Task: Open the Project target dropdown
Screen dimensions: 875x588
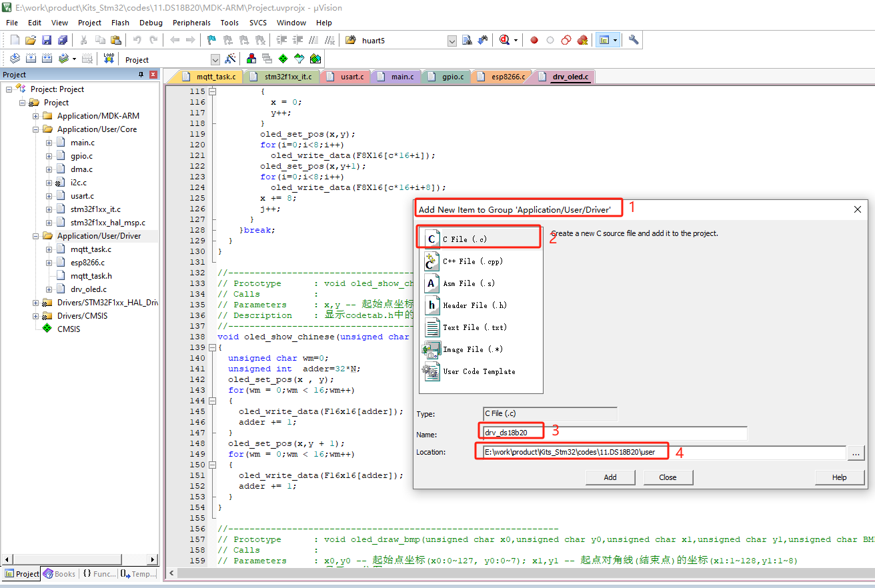Action: click(215, 59)
